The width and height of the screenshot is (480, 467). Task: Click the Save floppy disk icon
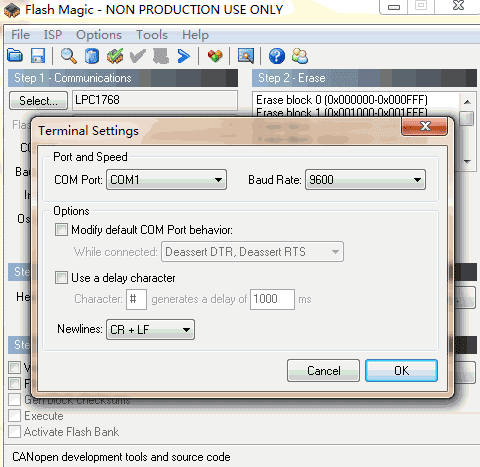pos(38,55)
